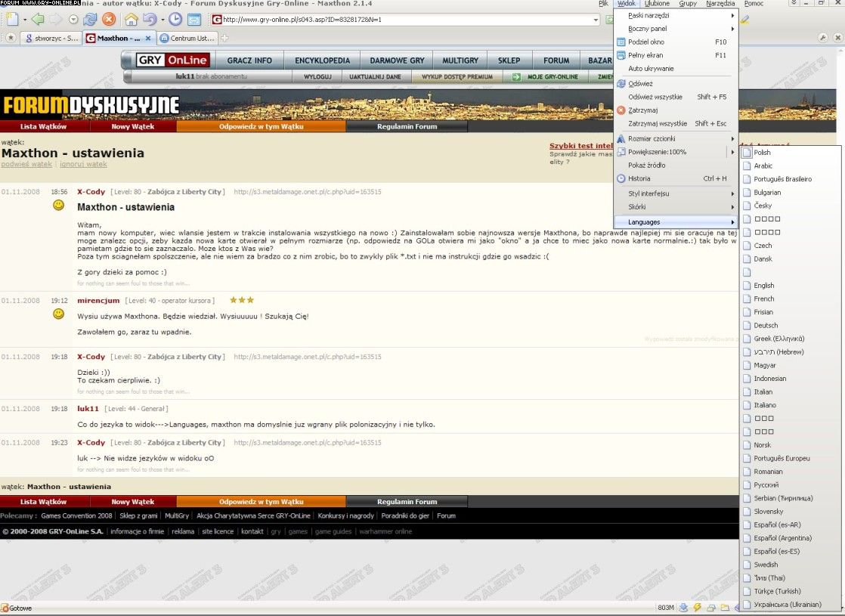Expand the Paski narzędzi submenu

(x=676, y=15)
